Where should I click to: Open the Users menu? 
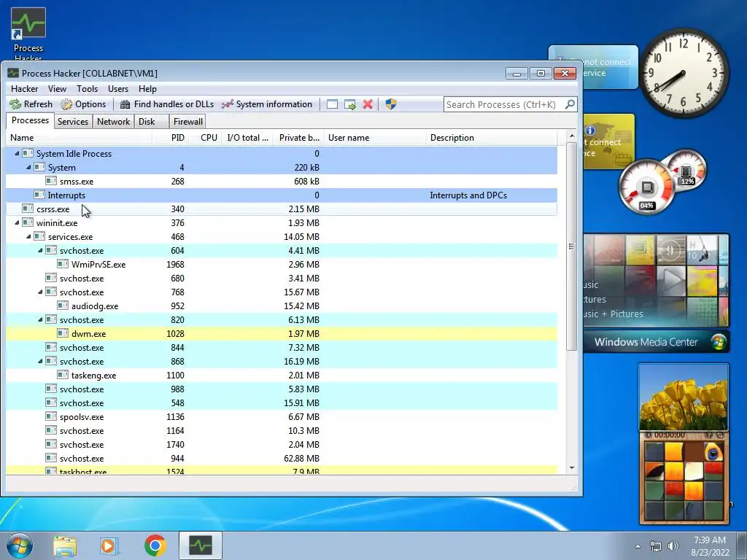[118, 89]
